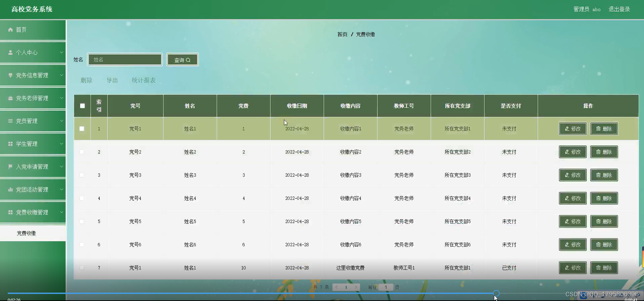The image size is (644, 301).
Task: Expand the 党团活动管理 chevron
Action: tap(62, 189)
